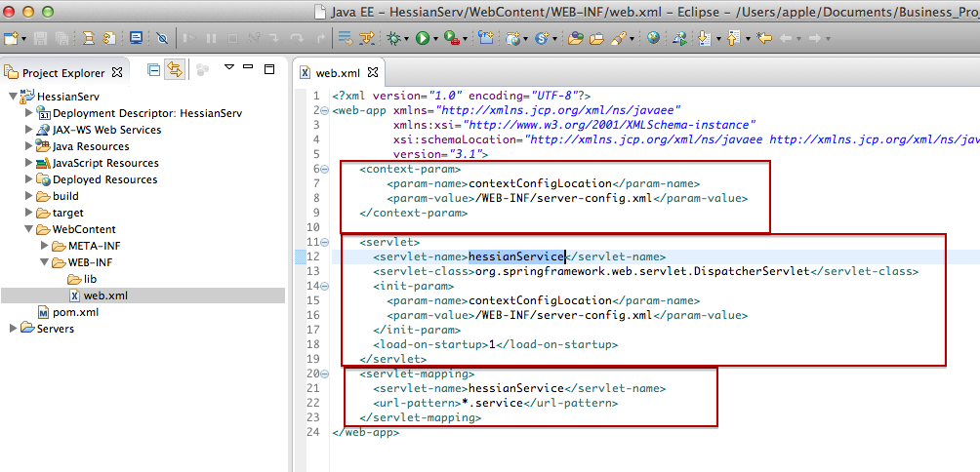Collapse the WebContent folder
The height and width of the screenshot is (472, 980).
tap(28, 229)
